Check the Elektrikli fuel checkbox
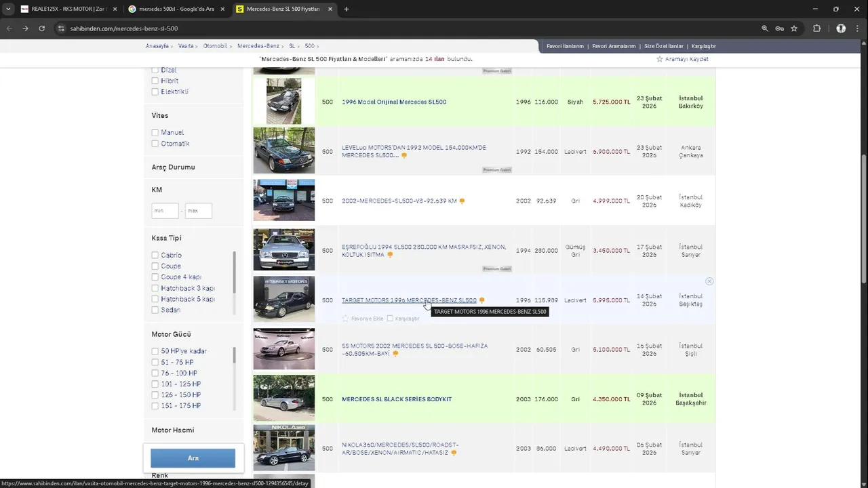 155,91
